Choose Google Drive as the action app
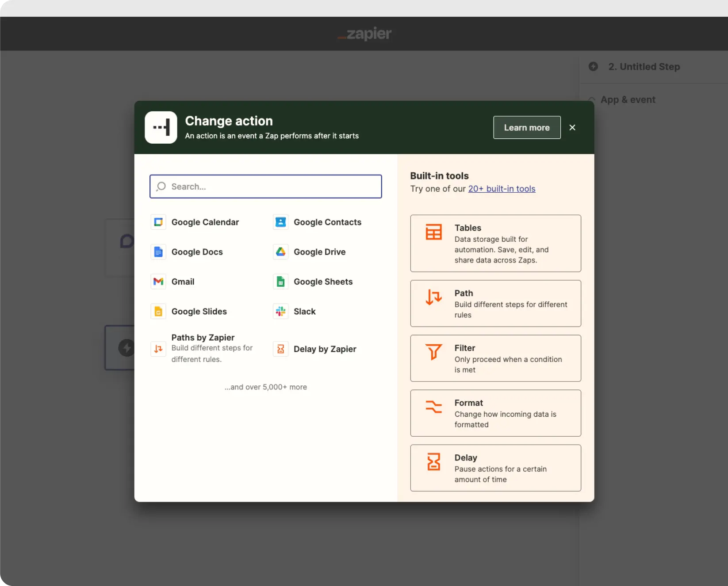 click(x=319, y=252)
